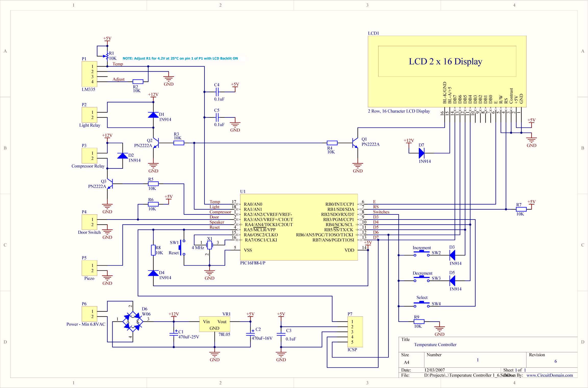Select the LM335 temperature sensor connector P1
Image resolution: width=588 pixels, height=388 pixels.
[89, 74]
